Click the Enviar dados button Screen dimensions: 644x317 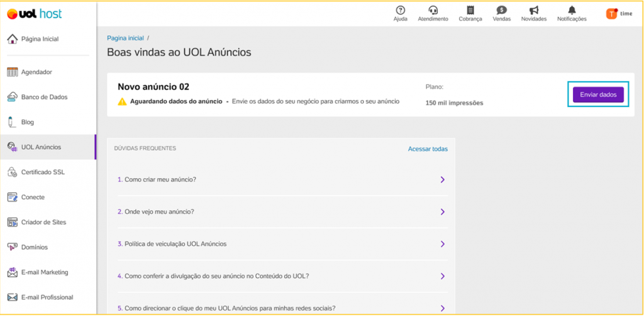[x=598, y=94]
